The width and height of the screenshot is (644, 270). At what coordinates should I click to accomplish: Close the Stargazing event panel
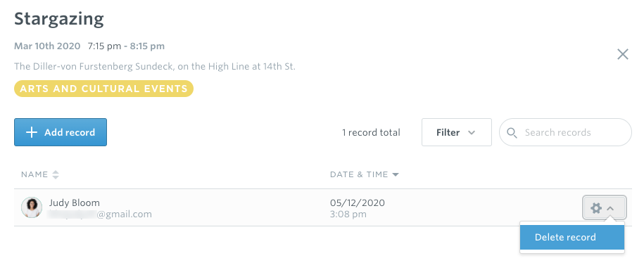(x=623, y=54)
